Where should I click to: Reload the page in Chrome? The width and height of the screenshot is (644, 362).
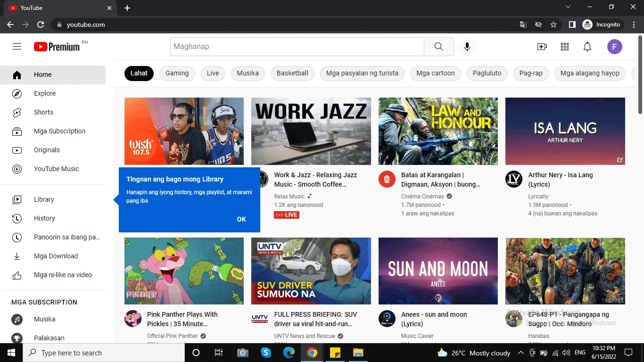click(41, 25)
